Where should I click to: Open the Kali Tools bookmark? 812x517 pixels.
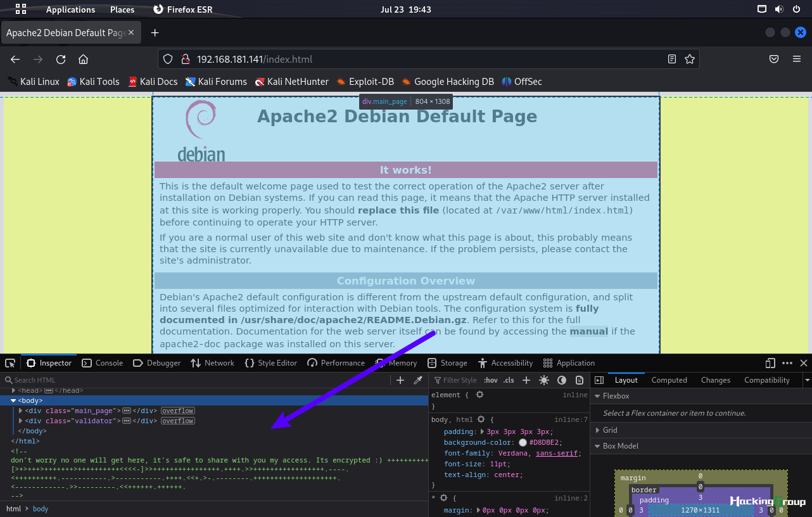pyautogui.click(x=93, y=81)
